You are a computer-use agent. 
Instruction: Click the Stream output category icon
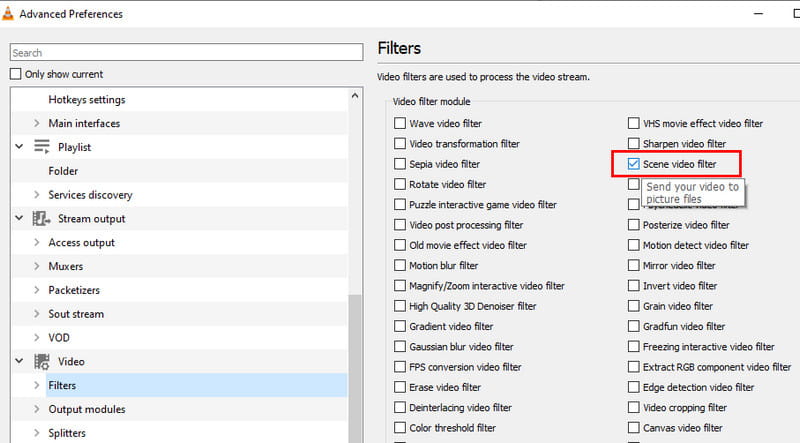click(42, 219)
